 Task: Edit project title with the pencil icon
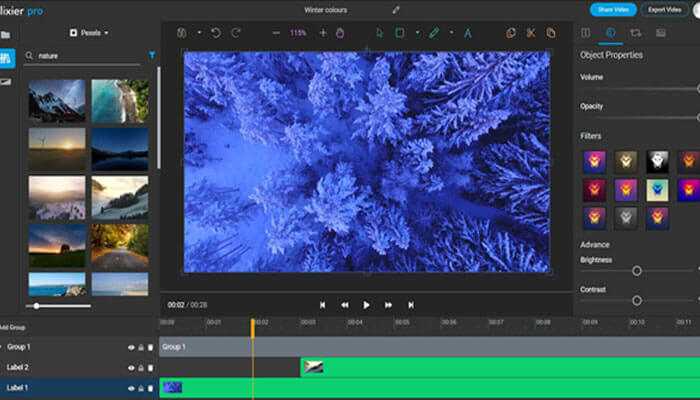point(396,10)
